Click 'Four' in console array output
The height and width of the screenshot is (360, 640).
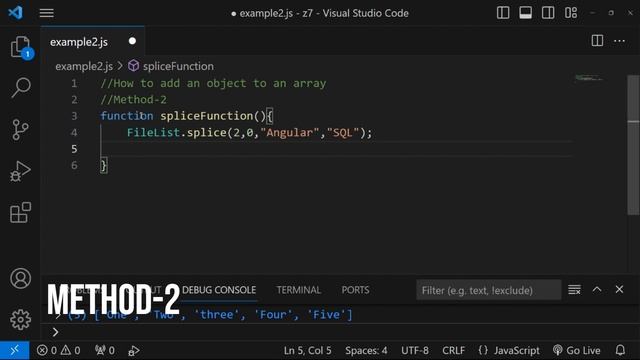273,315
